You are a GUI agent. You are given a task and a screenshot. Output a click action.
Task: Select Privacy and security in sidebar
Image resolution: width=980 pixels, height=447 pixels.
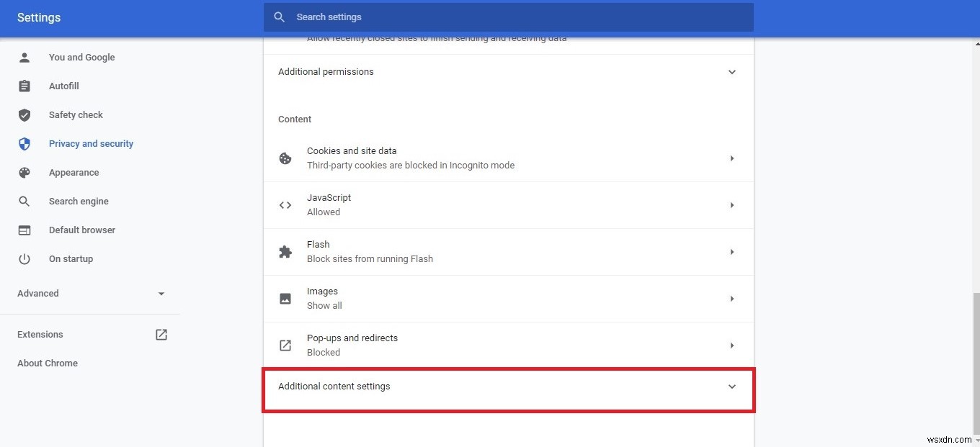[x=90, y=144]
